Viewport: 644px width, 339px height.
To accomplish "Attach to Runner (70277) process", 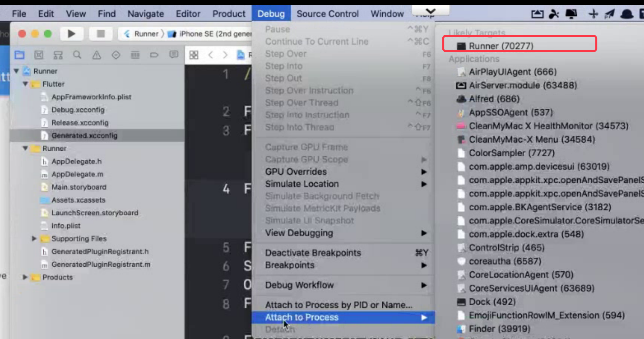I will 519,46.
